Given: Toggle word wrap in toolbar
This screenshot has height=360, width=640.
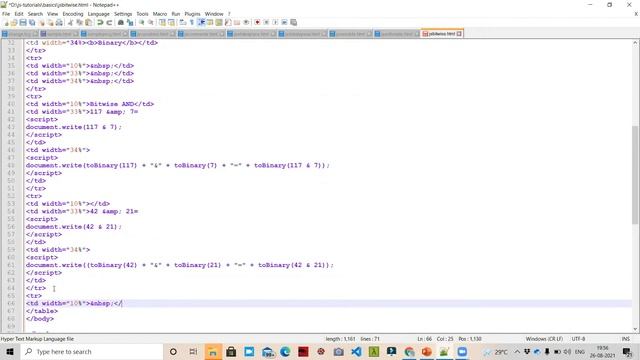Looking at the screenshot, I should coord(182,22).
